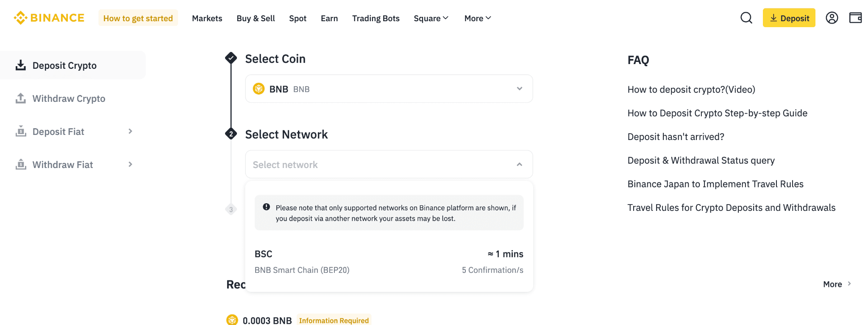Select Deposit Crypto in the sidebar
Screen dimensions: 868x325
[64, 65]
